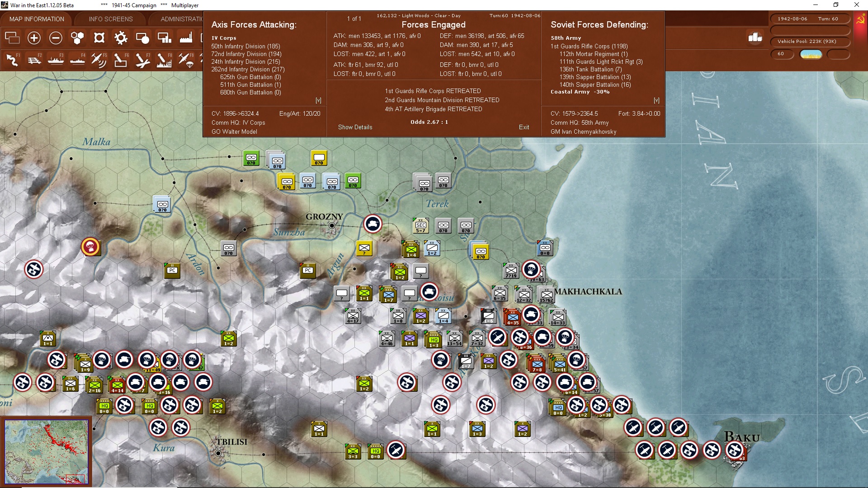Select the F7 bomb airfield icon
The height and width of the screenshot is (488, 868).
coord(142,60)
